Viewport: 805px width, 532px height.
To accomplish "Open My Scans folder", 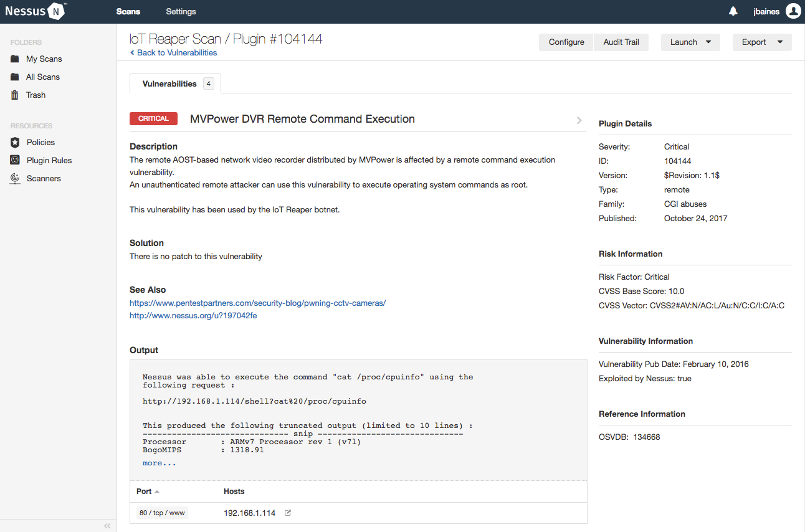I will pyautogui.click(x=44, y=59).
